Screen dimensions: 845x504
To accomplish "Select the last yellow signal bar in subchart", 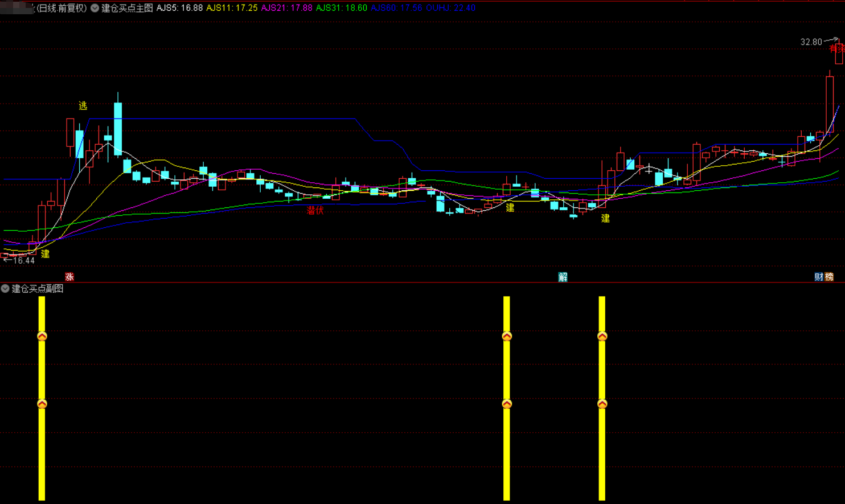I will 602,398.
